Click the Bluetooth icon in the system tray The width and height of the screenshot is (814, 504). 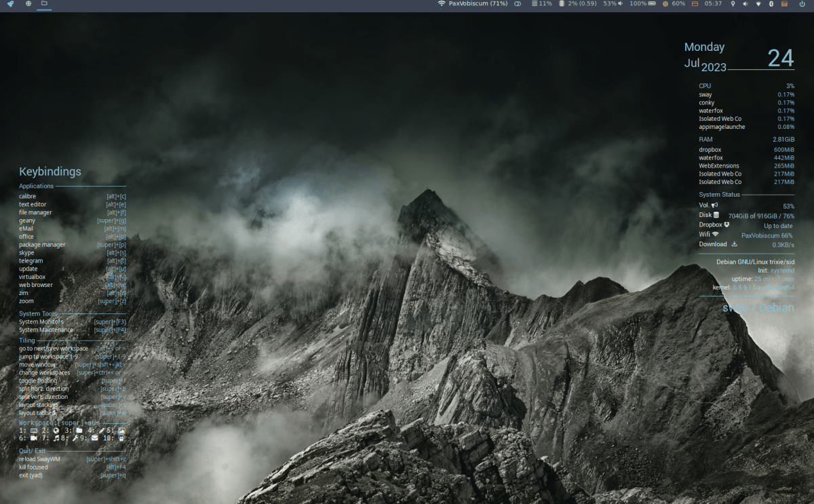771,4
